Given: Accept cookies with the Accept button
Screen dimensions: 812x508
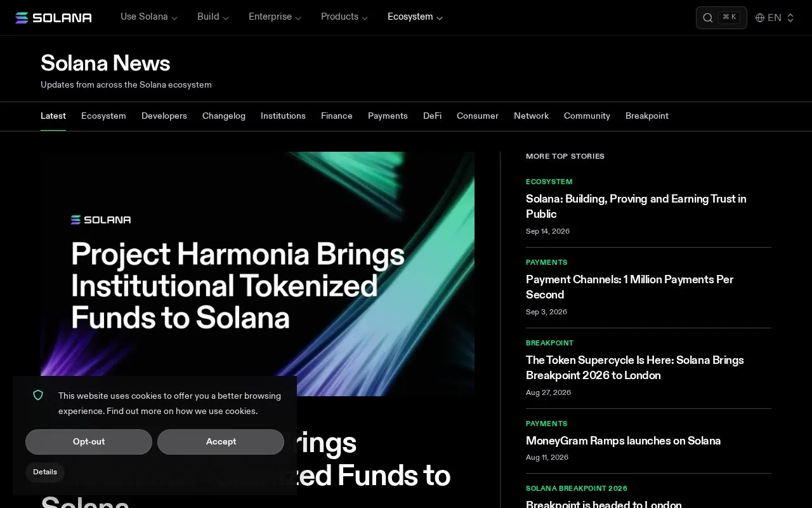Looking at the screenshot, I should 221,442.
